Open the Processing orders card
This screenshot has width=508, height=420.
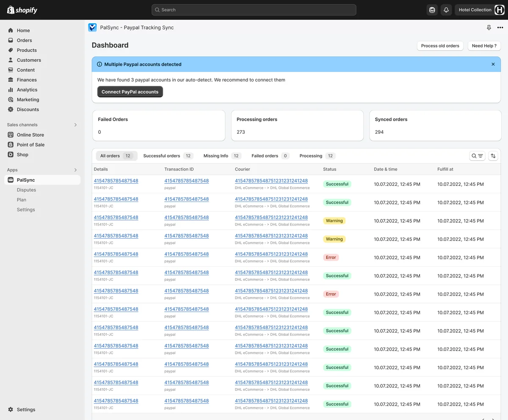tap(297, 126)
